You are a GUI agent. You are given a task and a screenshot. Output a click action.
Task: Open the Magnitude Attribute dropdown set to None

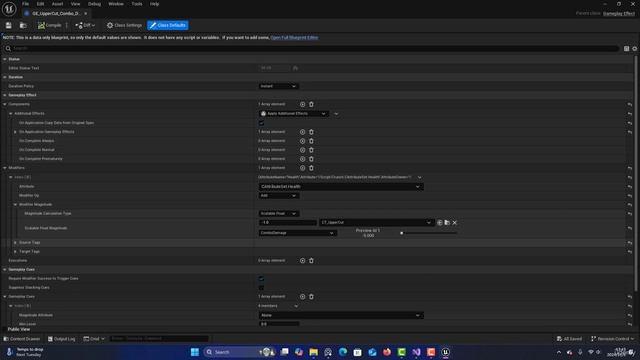point(341,316)
